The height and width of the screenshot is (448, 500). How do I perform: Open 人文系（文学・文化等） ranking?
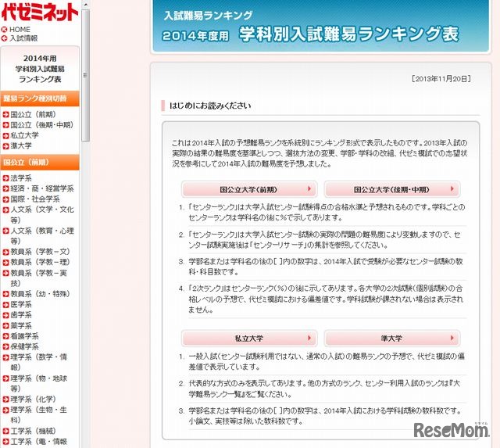click(42, 215)
